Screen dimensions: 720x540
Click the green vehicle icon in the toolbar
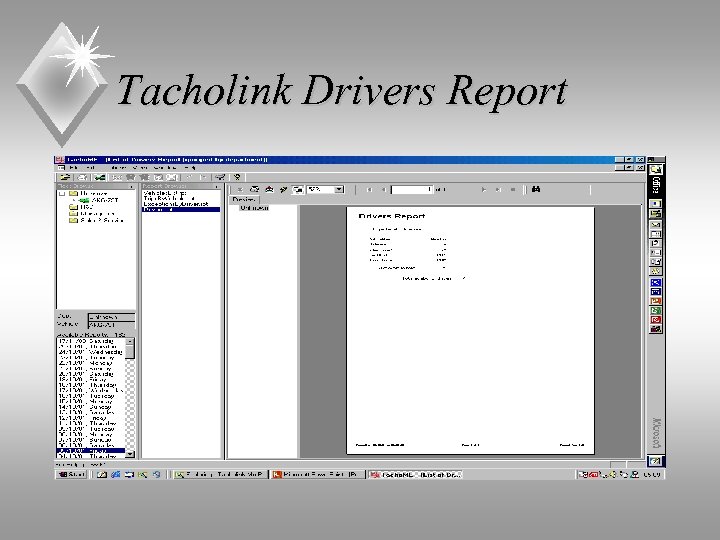[x=99, y=177]
